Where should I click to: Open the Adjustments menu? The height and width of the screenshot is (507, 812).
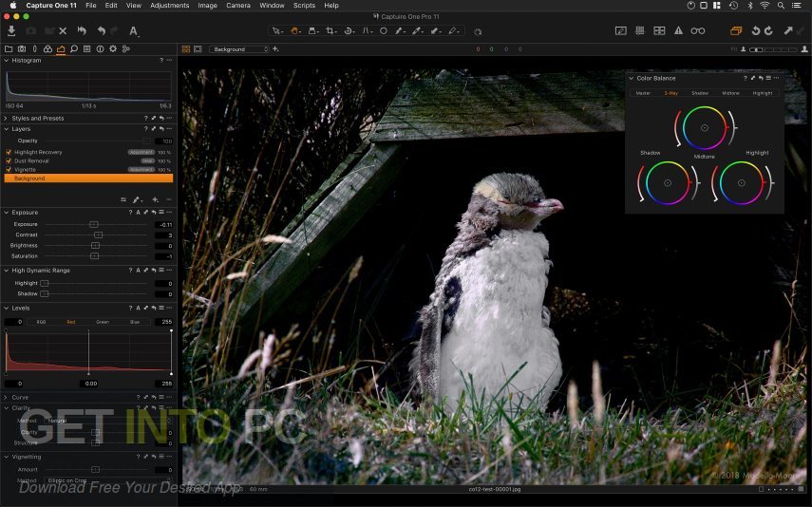[169, 5]
